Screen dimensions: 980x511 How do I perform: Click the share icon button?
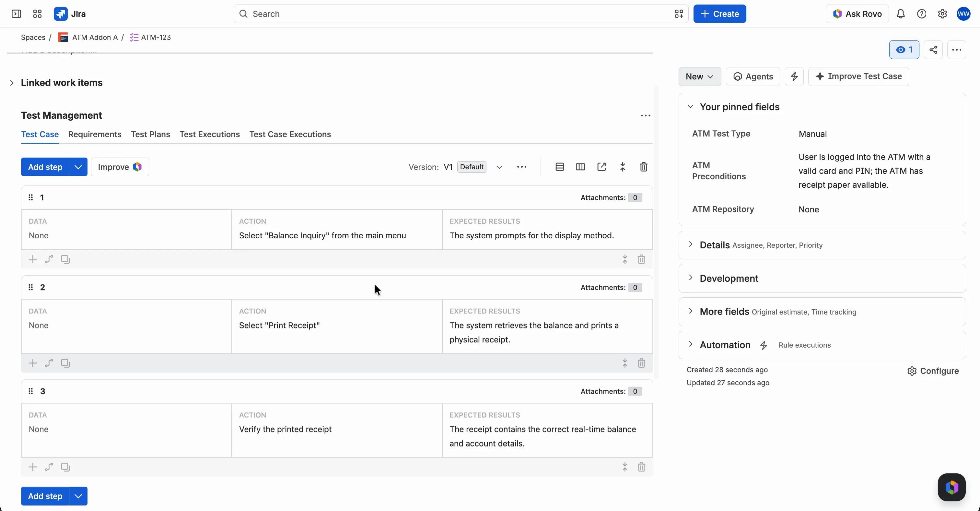pos(933,50)
